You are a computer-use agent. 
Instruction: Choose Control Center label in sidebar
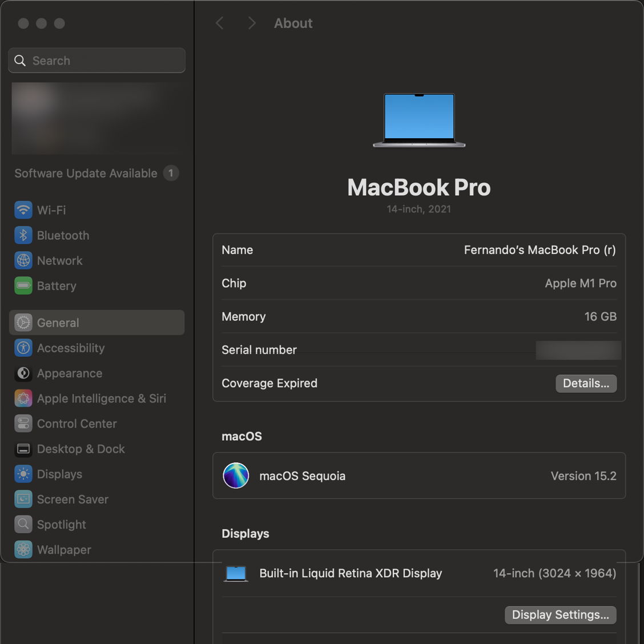[x=77, y=424]
